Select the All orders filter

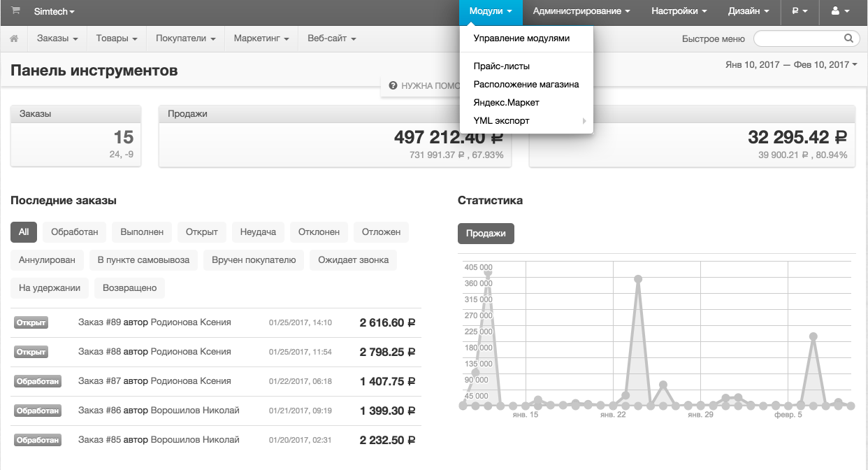[24, 232]
